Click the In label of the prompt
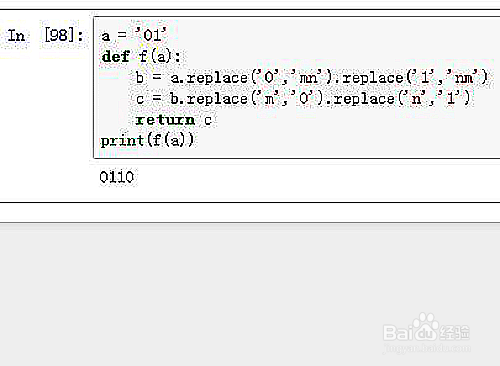This screenshot has width=500, height=366. point(16,35)
